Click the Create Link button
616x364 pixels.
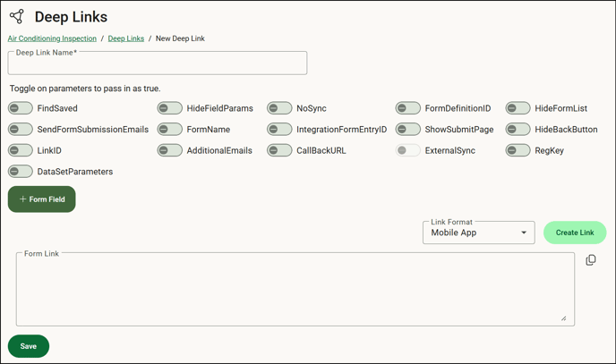coord(575,233)
